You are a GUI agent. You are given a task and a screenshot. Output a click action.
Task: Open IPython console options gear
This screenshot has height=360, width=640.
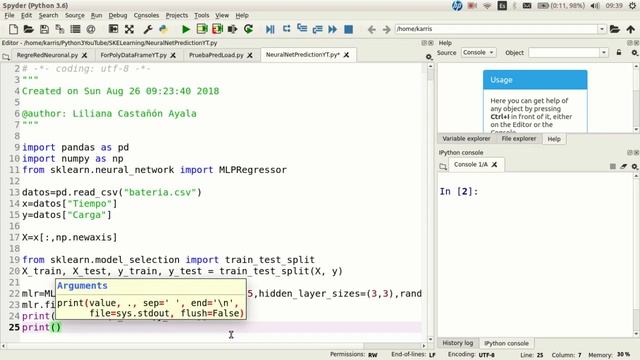(634, 166)
